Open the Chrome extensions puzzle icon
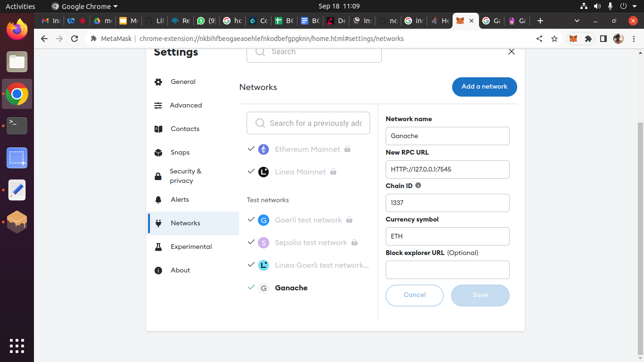This screenshot has height=362, width=644. pyautogui.click(x=588, y=39)
